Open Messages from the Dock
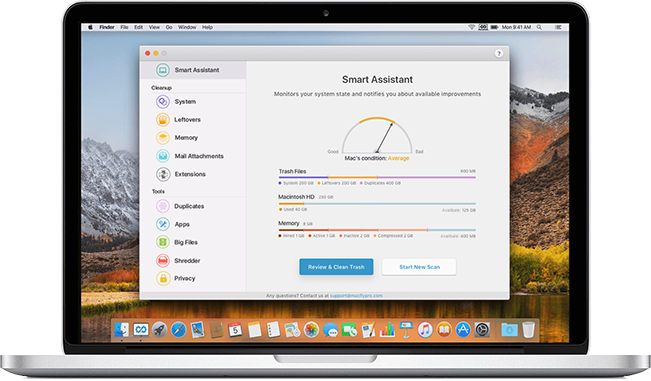This screenshot has height=381, width=651. point(330,331)
